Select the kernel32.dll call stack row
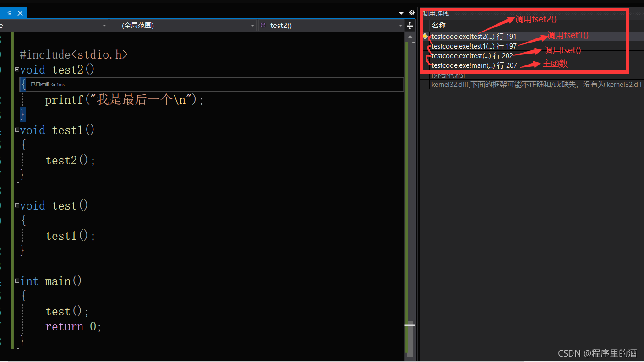644x362 pixels. [x=537, y=85]
